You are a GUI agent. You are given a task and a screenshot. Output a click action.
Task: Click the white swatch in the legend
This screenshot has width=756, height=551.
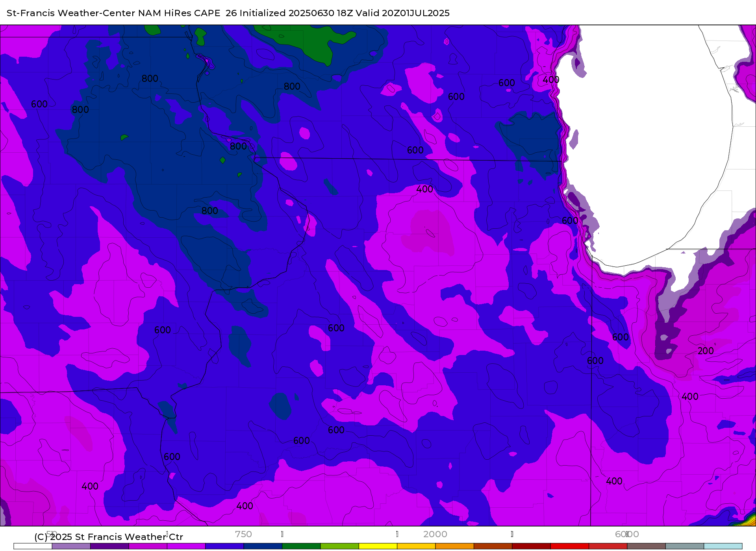coord(33,546)
